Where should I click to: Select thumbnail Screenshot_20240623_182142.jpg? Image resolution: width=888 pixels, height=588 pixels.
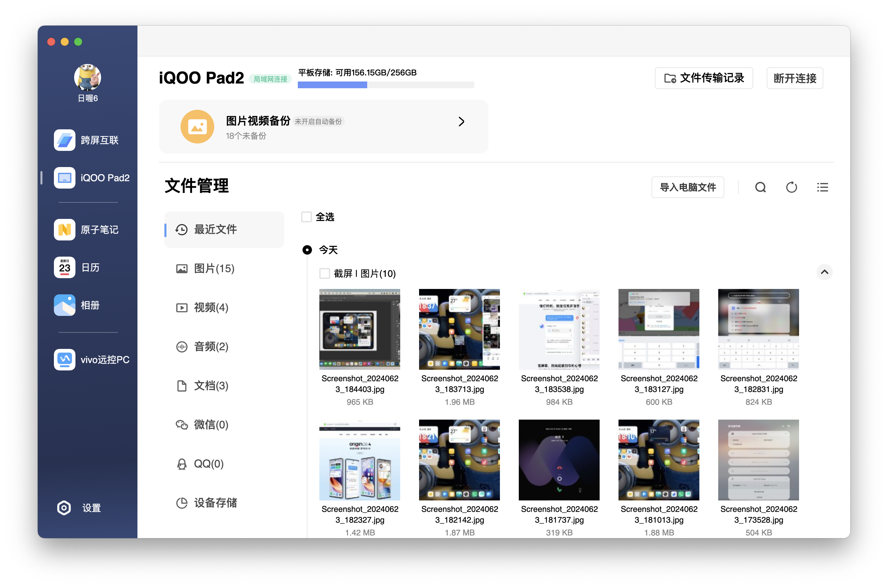(459, 460)
